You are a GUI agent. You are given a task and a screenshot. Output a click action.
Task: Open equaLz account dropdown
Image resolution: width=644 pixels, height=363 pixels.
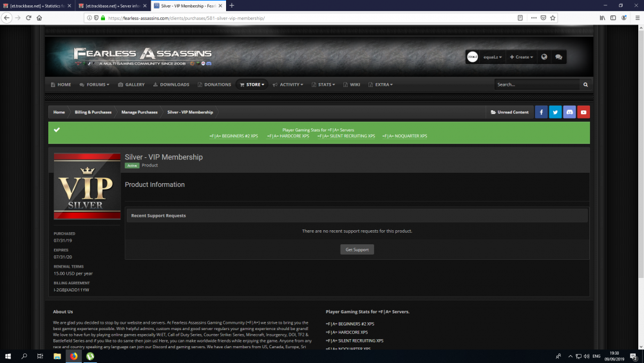(x=493, y=57)
